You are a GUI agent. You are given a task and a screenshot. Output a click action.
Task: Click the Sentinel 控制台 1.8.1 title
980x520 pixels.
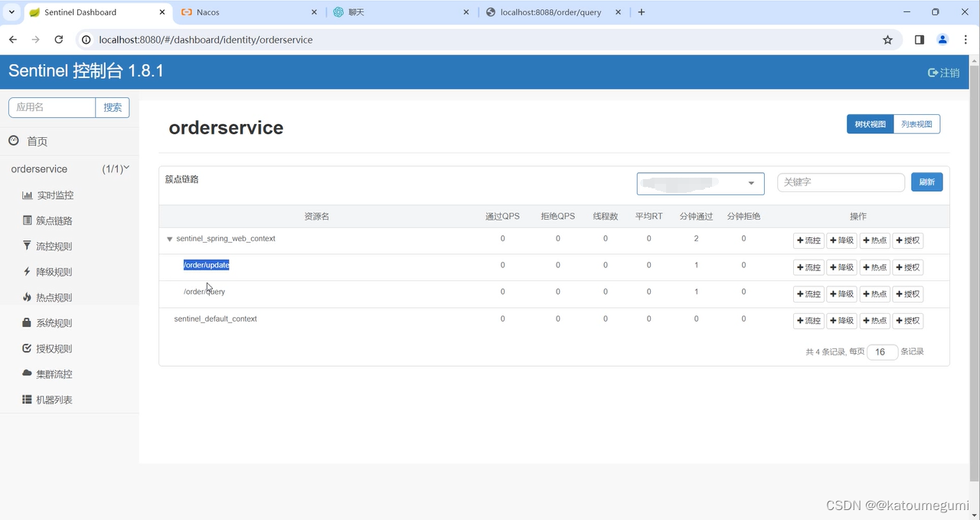tap(86, 71)
